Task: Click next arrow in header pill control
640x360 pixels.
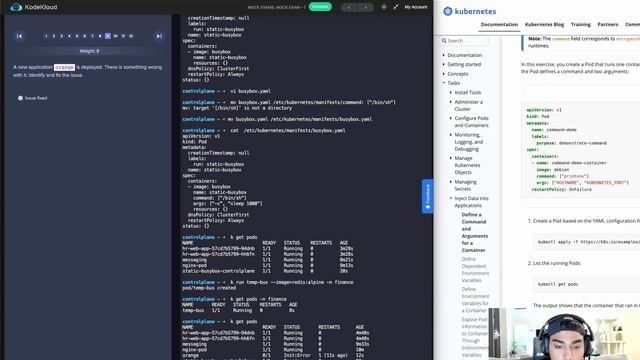Action: pyautogui.click(x=365, y=7)
